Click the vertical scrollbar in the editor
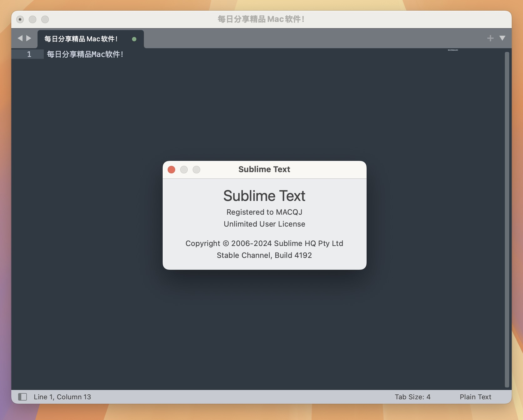The width and height of the screenshot is (523, 420). pos(507,219)
